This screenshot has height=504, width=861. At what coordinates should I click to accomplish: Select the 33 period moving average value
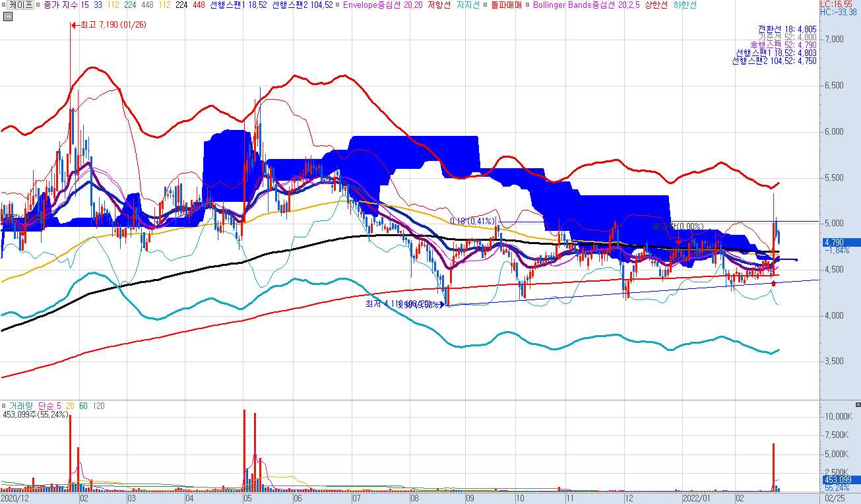[98, 5]
